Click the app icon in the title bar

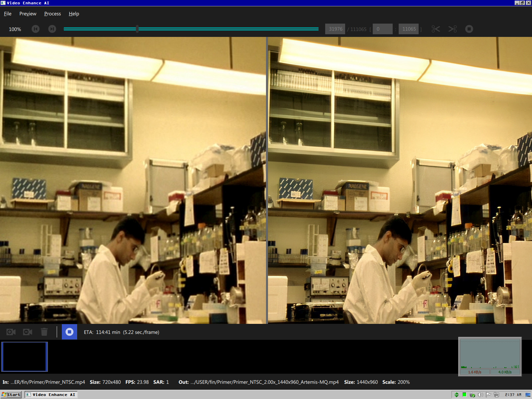click(x=3, y=3)
